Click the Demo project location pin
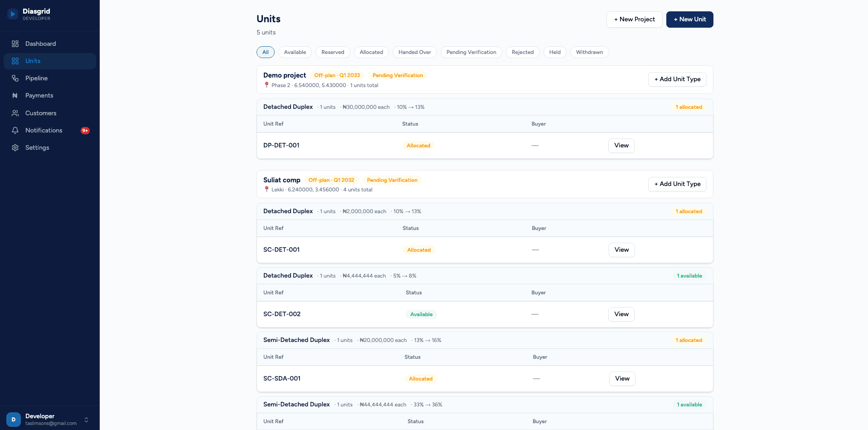This screenshot has height=430, width=868. click(267, 85)
